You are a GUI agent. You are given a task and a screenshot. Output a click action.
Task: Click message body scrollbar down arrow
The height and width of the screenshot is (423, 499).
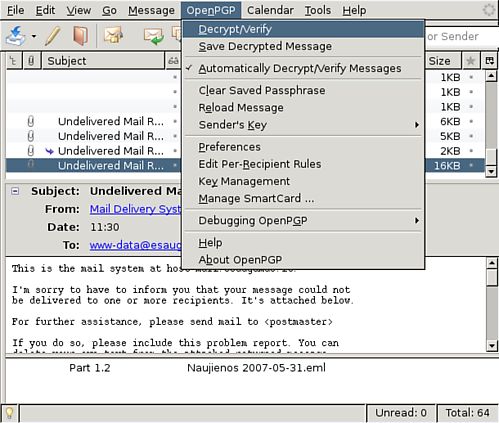tap(492, 346)
